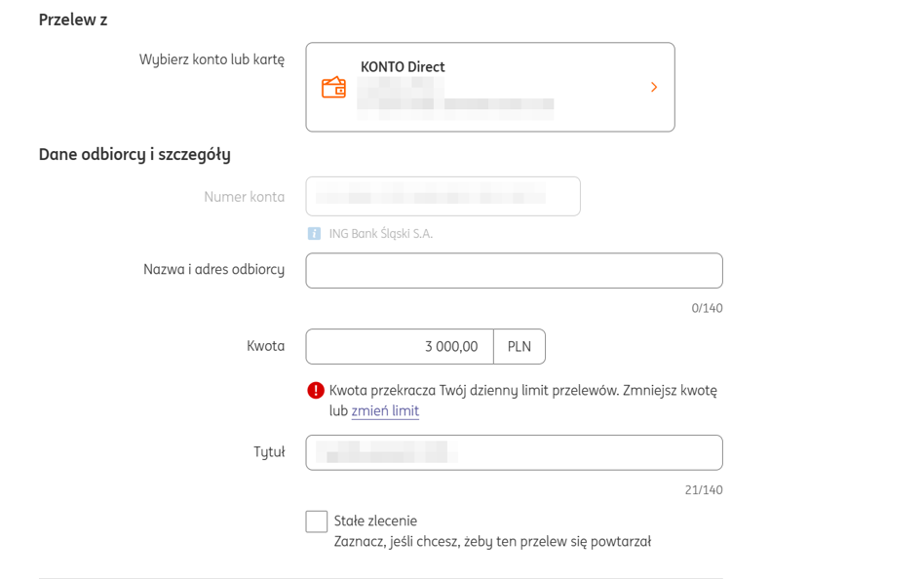The height and width of the screenshot is (579, 924).
Task: Click the red error exclamation icon
Action: pyautogui.click(x=316, y=390)
